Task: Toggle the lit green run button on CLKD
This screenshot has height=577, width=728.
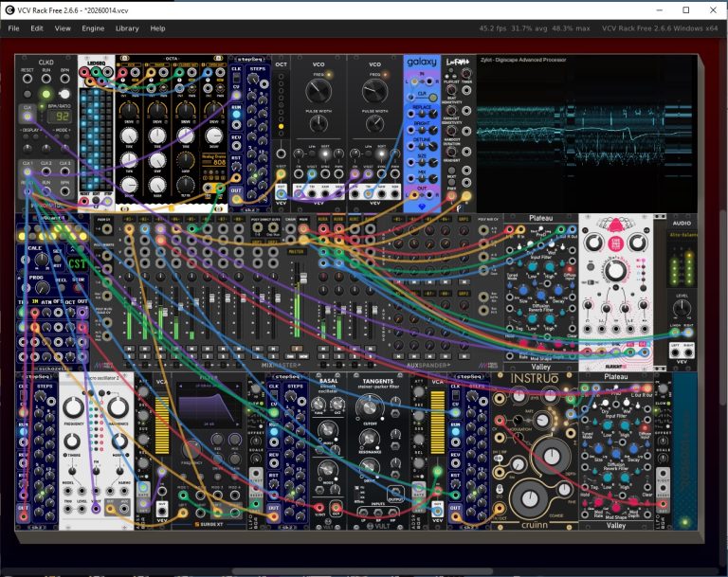Action: pos(45,94)
